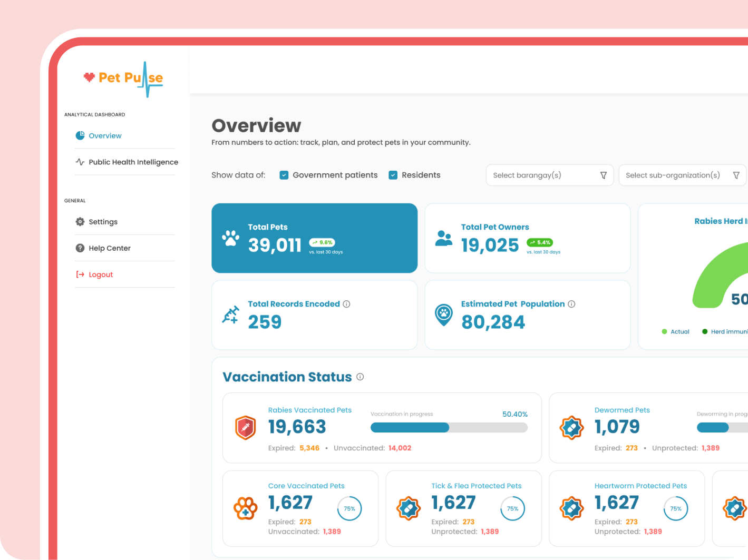Click the Rabies Vaccinated Pets label
Image resolution: width=748 pixels, height=560 pixels.
click(x=310, y=410)
